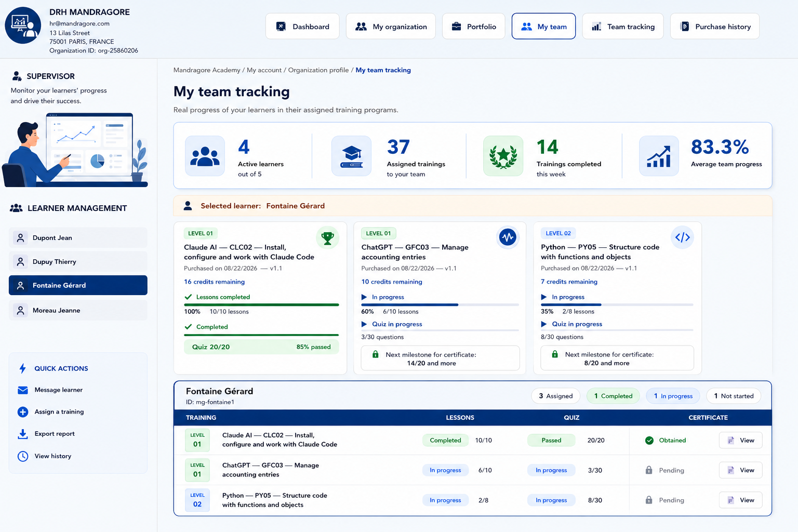Click the Export report download icon
This screenshot has width=798, height=532.
tap(23, 434)
